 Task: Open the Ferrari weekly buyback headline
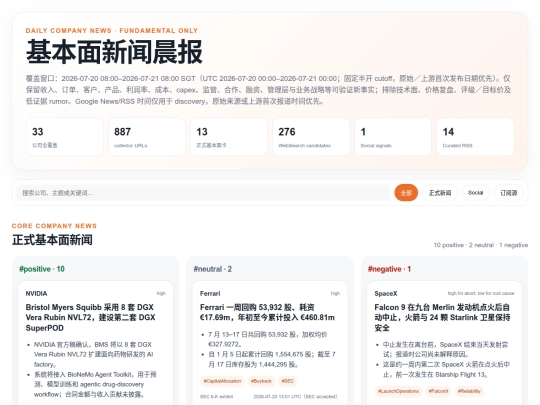[267, 312]
